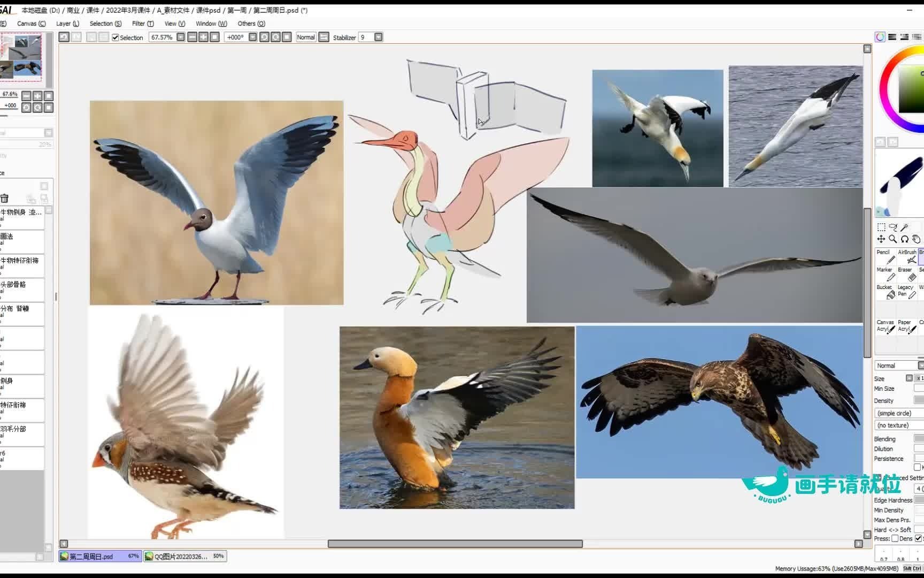Viewport: 924px width, 578px height.
Task: Choose the Marker brush
Action: point(885,274)
